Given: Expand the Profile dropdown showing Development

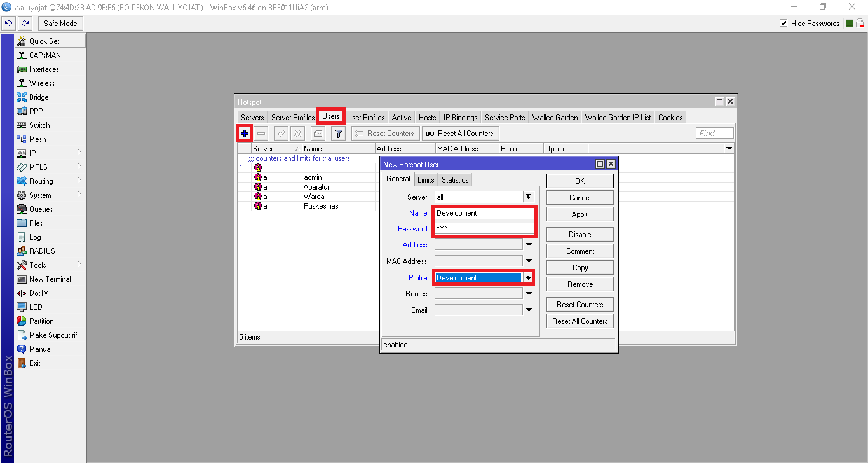Looking at the screenshot, I should pos(528,277).
